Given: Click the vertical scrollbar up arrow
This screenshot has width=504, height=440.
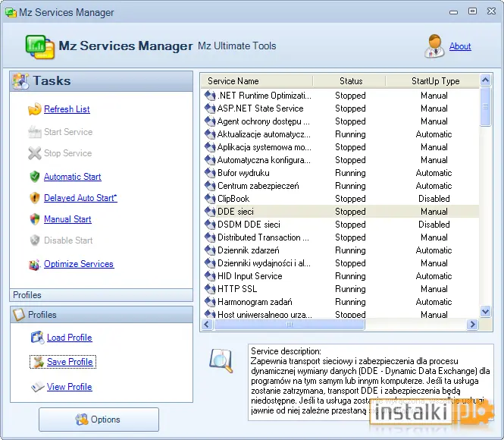Looking at the screenshot, I should tap(485, 80).
